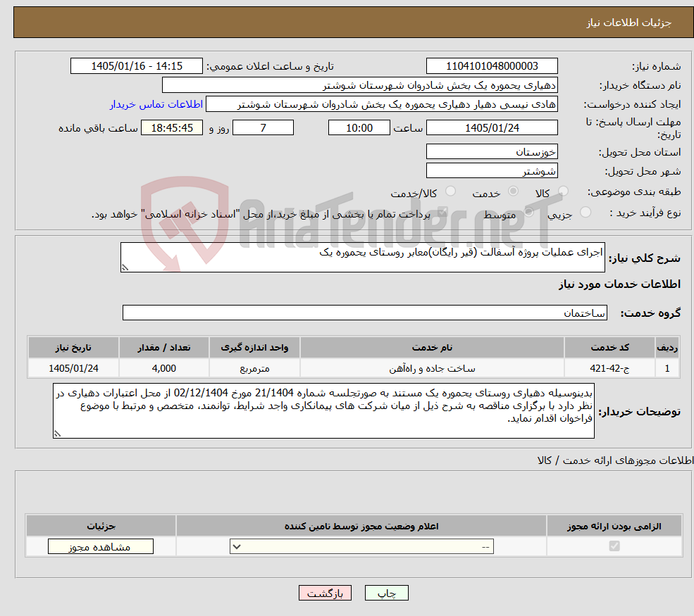Open اطلاعات تماس خریدار link
694x616 pixels.
156,104
